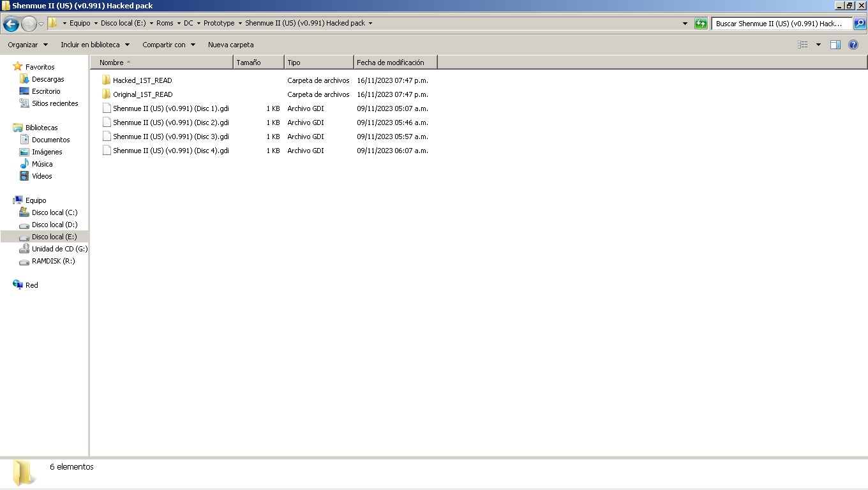Screen dimensions: 868x490
Task: Expand the arrow after Prototype in breadcrumb
Action: 240,24
